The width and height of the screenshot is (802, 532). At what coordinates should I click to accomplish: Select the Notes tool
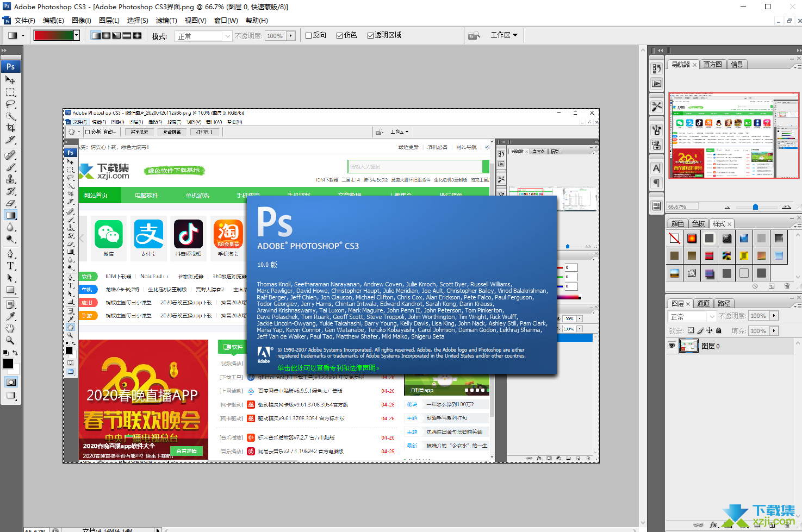pyautogui.click(x=10, y=304)
